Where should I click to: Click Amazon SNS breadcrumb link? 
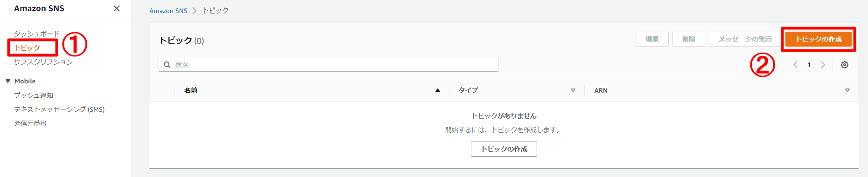168,11
